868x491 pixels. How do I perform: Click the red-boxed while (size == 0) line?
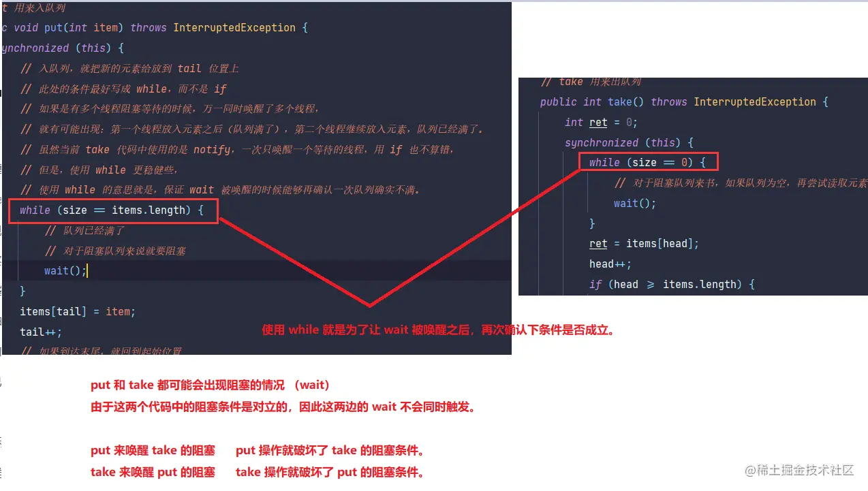tap(648, 162)
